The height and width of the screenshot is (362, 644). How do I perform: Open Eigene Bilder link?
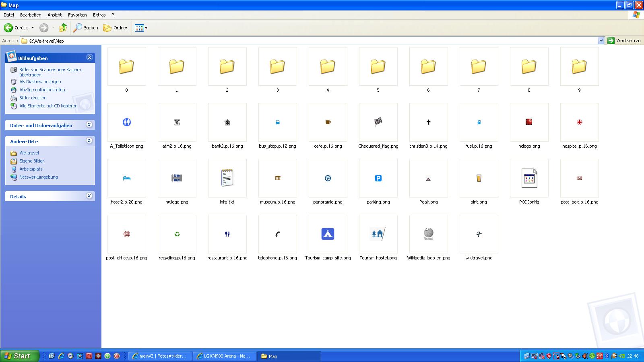tap(32, 161)
